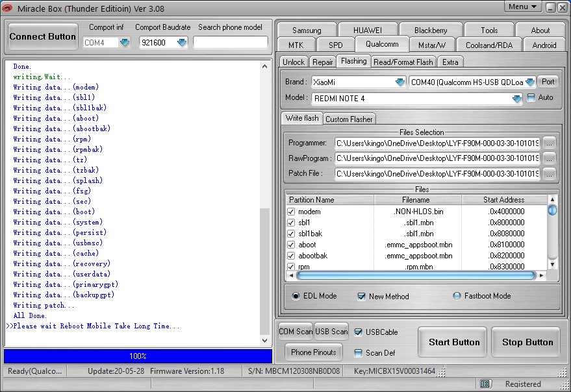Switch to the Android tab
571x392 pixels.
544,45
